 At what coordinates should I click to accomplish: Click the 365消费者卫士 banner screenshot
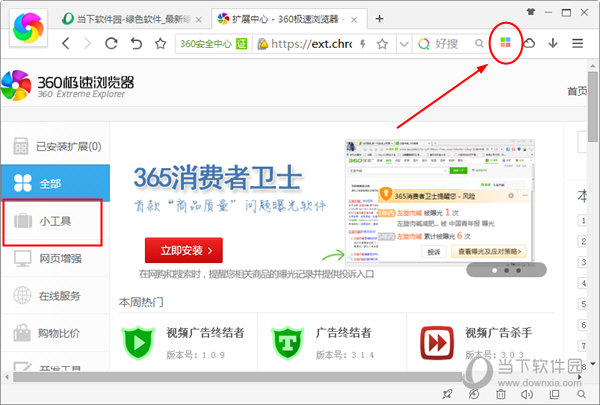(440, 202)
